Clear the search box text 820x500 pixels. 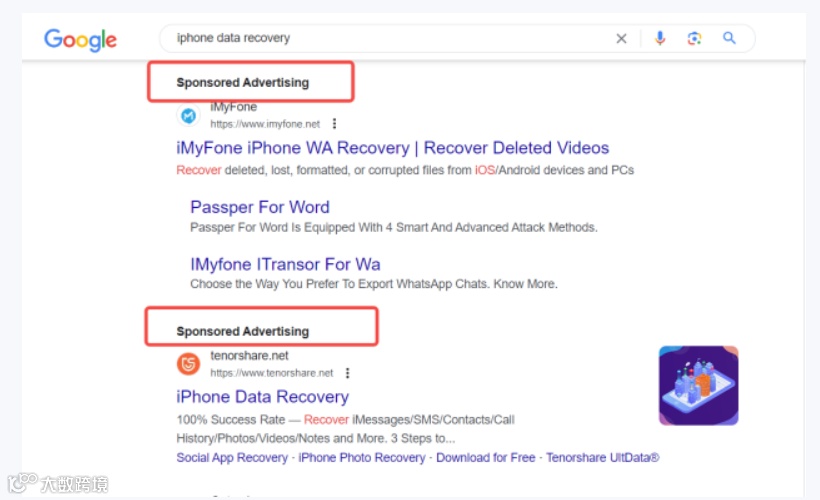pyautogui.click(x=621, y=38)
